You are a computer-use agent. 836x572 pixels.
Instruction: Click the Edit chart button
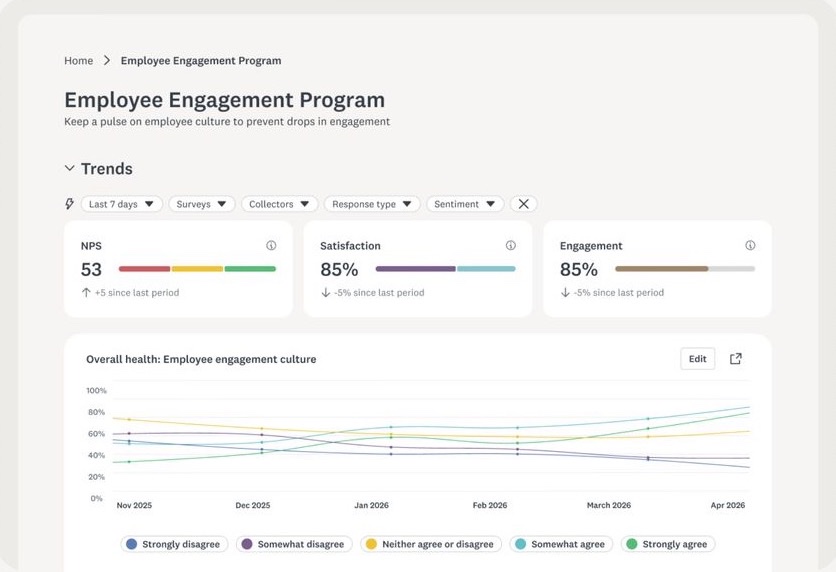coord(697,359)
